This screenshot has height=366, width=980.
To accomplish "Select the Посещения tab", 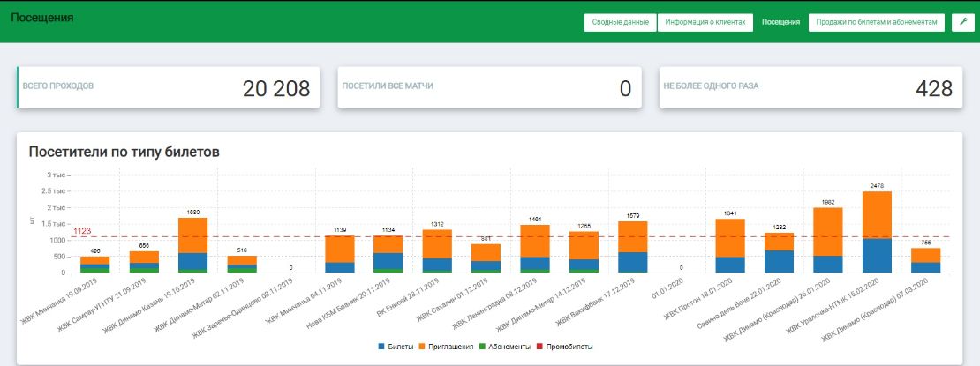I will click(x=780, y=23).
